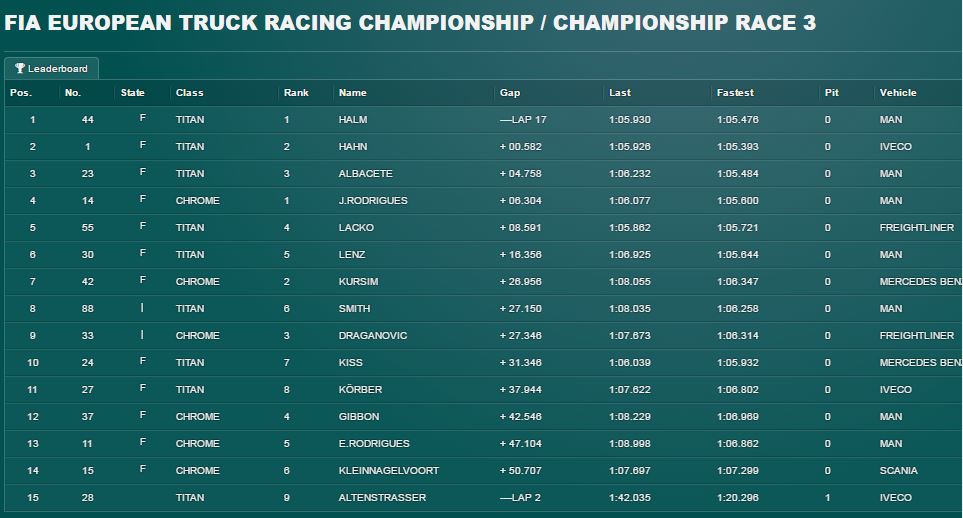Viewport: 963px width, 518px height.
Task: Click the Fastest column header
Action: 735,93
